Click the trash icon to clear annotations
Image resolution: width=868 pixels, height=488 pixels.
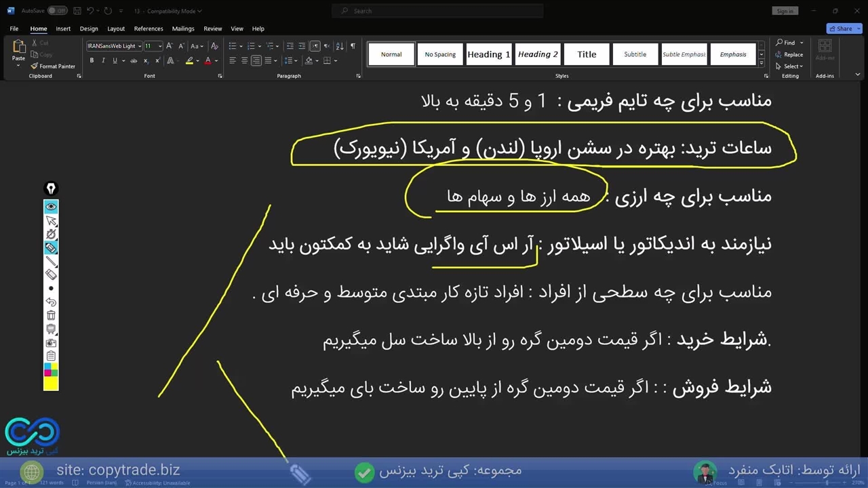click(x=51, y=315)
